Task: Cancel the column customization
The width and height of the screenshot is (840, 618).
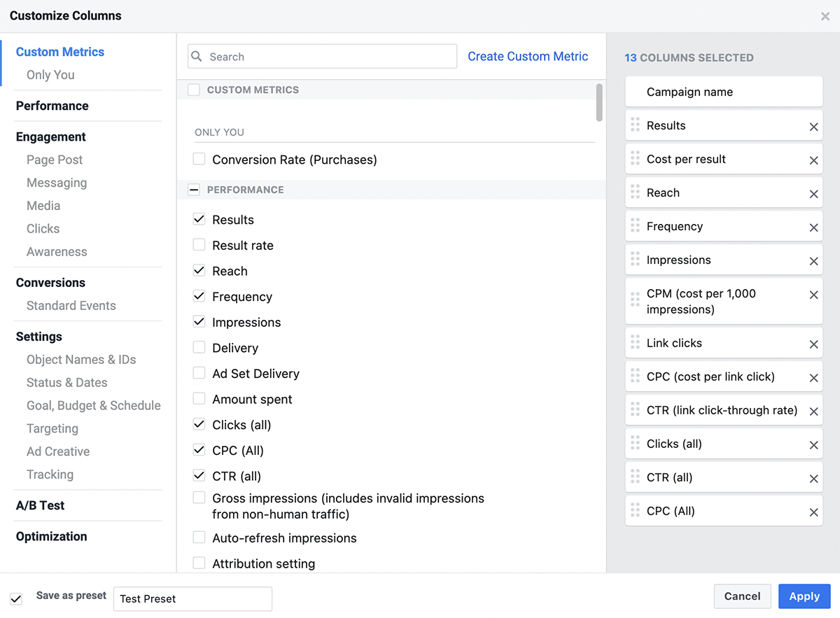Action: tap(743, 596)
